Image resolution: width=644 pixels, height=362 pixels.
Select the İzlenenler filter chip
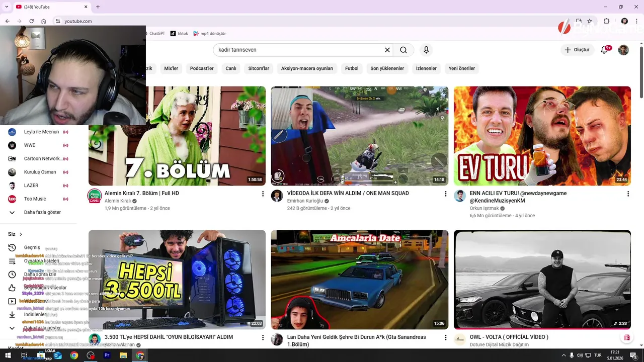[x=426, y=68]
